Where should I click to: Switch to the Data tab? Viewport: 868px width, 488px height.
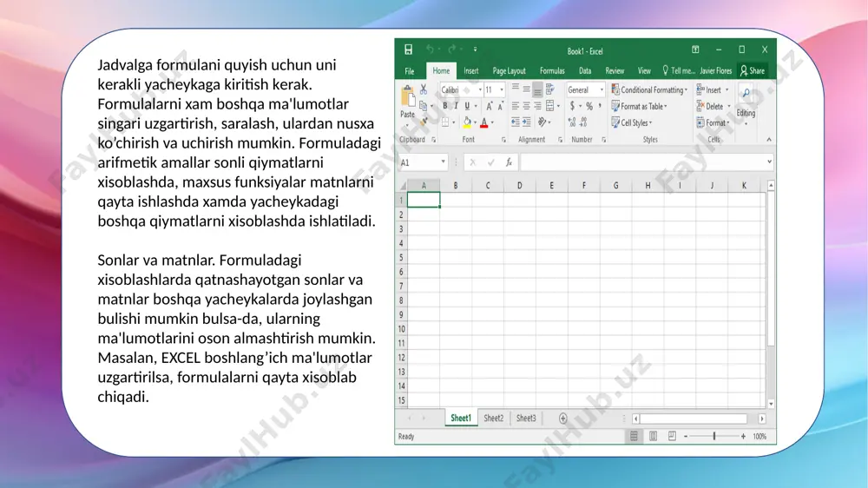[585, 71]
